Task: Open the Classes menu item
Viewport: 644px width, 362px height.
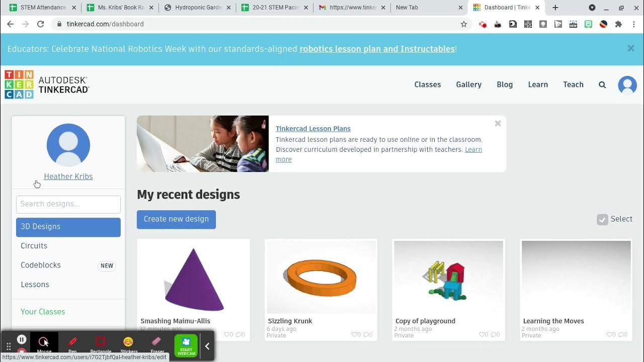Action: tap(428, 84)
